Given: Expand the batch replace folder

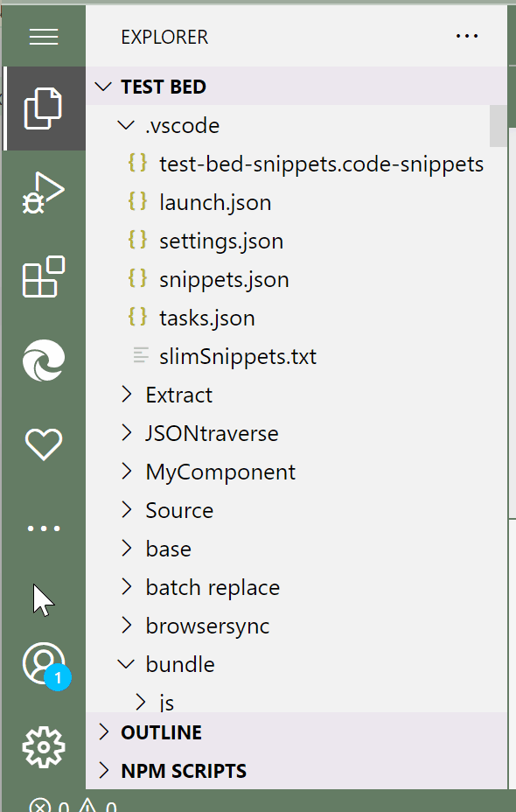Looking at the screenshot, I should coord(126,587).
